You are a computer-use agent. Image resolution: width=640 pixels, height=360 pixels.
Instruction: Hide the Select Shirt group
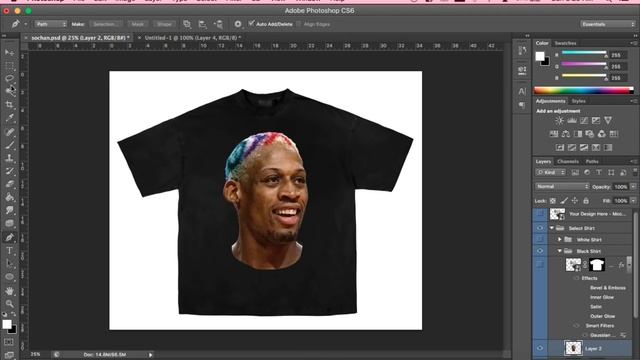point(540,228)
